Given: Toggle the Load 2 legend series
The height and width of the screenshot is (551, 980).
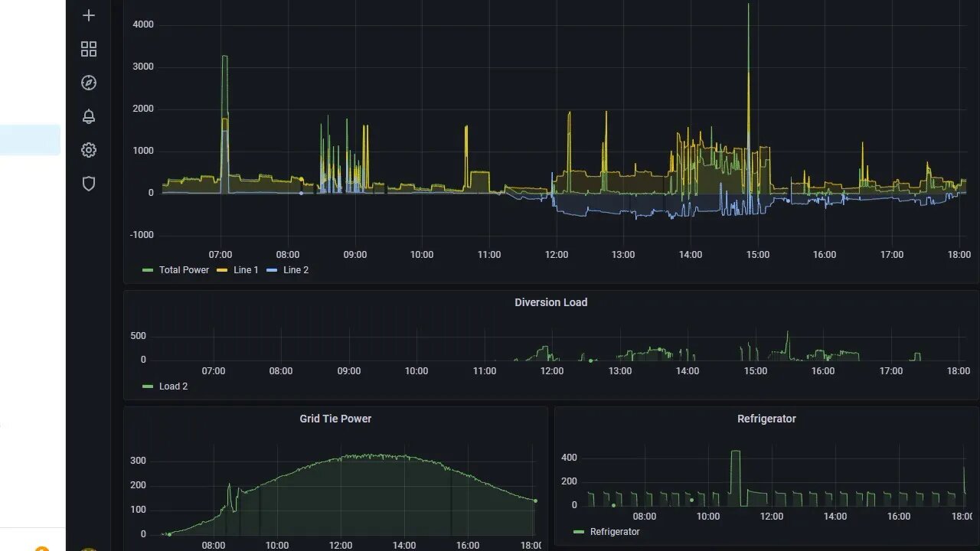Looking at the screenshot, I should click(173, 386).
